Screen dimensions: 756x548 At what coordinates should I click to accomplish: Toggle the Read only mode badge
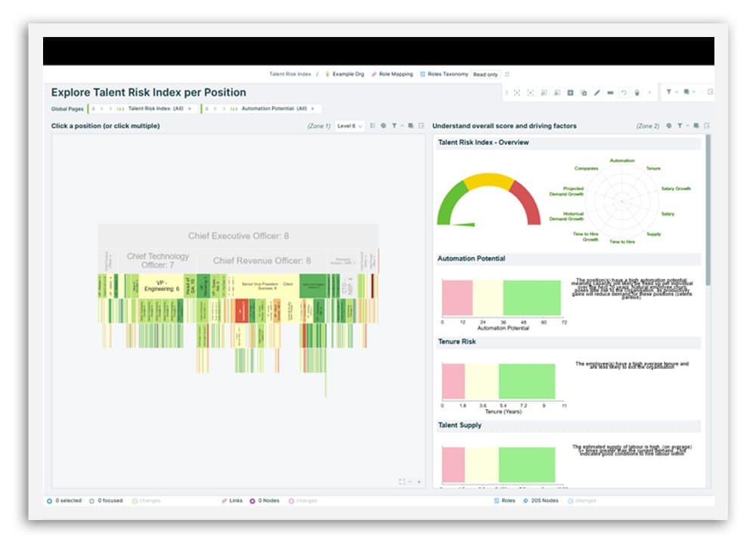(485, 74)
